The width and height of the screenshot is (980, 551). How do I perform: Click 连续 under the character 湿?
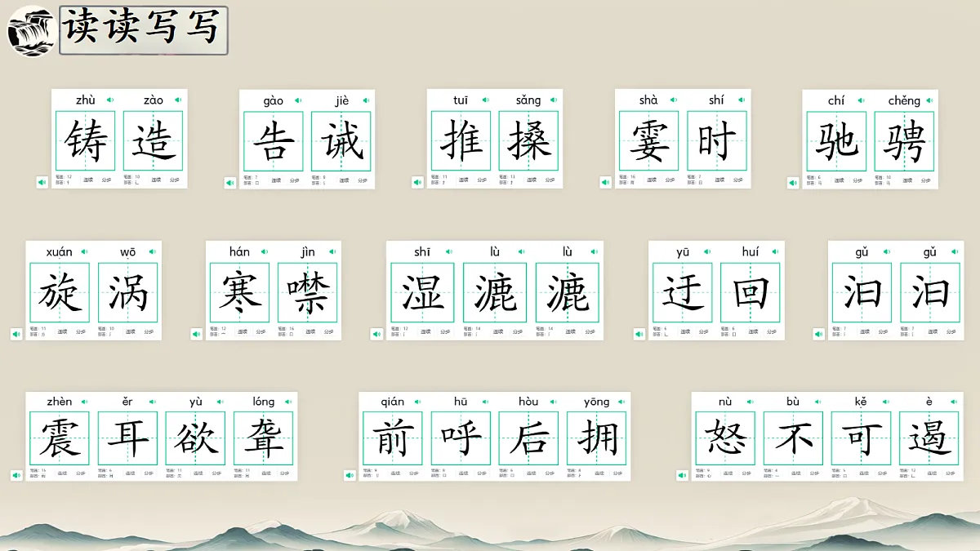425,331
